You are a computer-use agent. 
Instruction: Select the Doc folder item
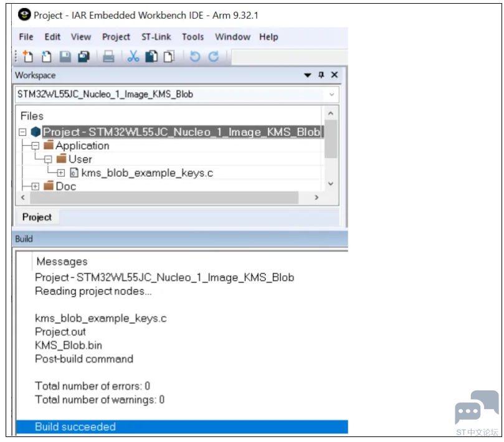66,187
